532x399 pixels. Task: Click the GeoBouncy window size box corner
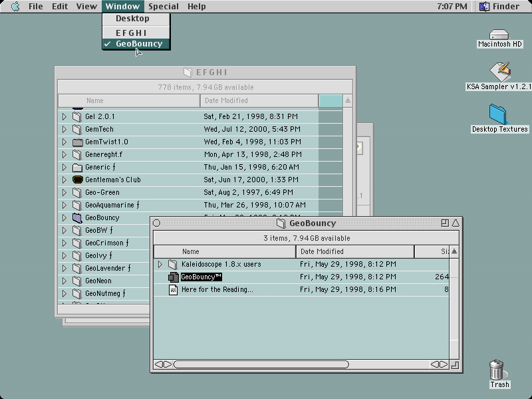pos(455,365)
